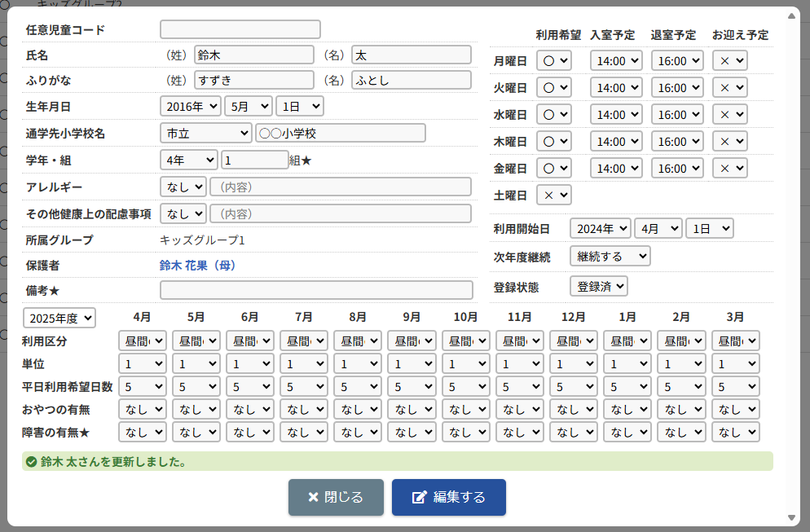Image resolution: width=810 pixels, height=532 pixels.
Task: Toggle Saturday 利用希望 selector
Action: (553, 195)
